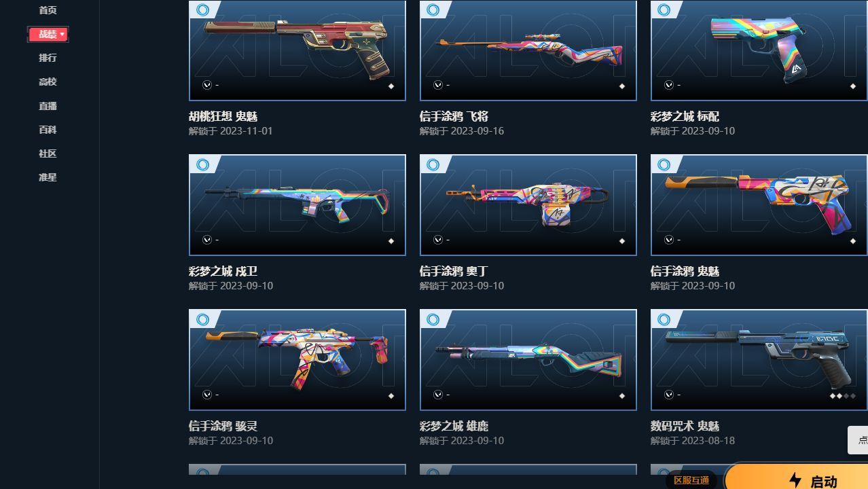The image size is (868, 489).
Task: Click the circle badge on 信手涂鸦 飞将 card
Action: 433,10
